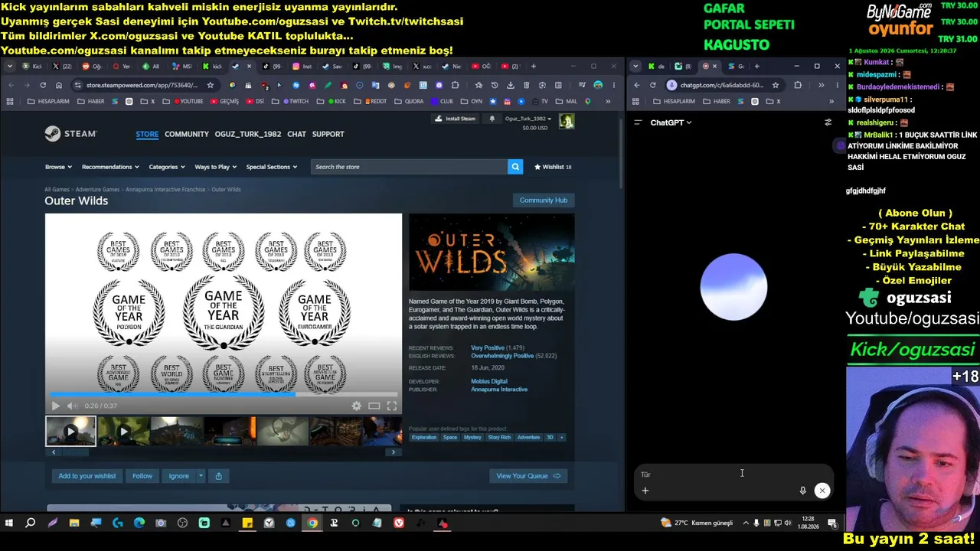Expand the Browse dropdown menu

(x=58, y=167)
